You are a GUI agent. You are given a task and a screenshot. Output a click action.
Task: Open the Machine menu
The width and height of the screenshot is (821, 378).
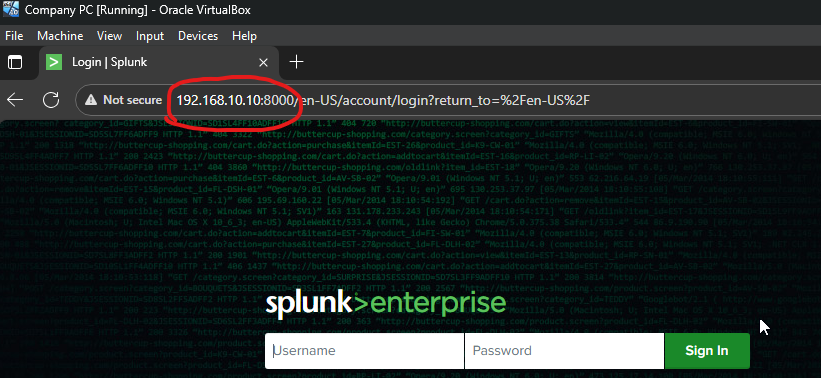(60, 36)
